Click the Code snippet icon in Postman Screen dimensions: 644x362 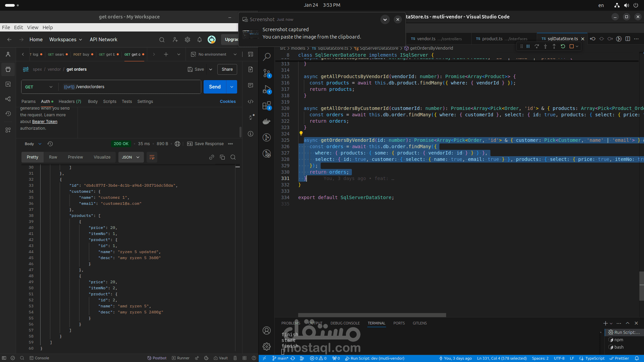(x=251, y=102)
